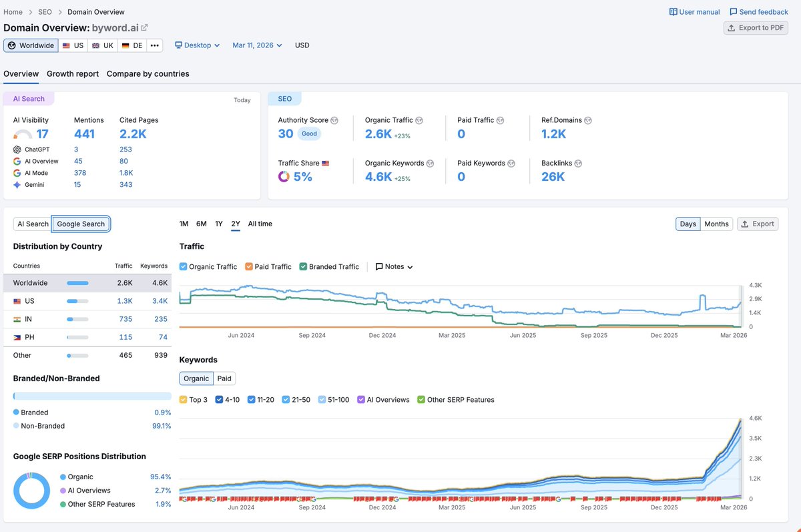Click the SERP positions donut chart
The image size is (801, 532).
point(31,491)
